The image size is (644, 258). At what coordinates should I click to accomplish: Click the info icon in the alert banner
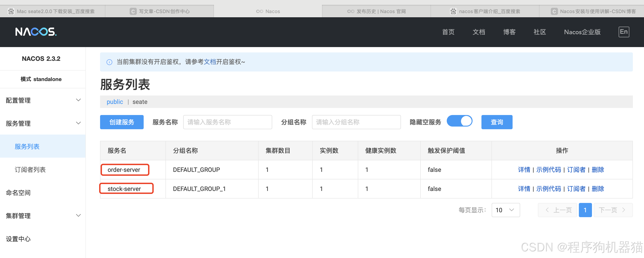(x=109, y=62)
